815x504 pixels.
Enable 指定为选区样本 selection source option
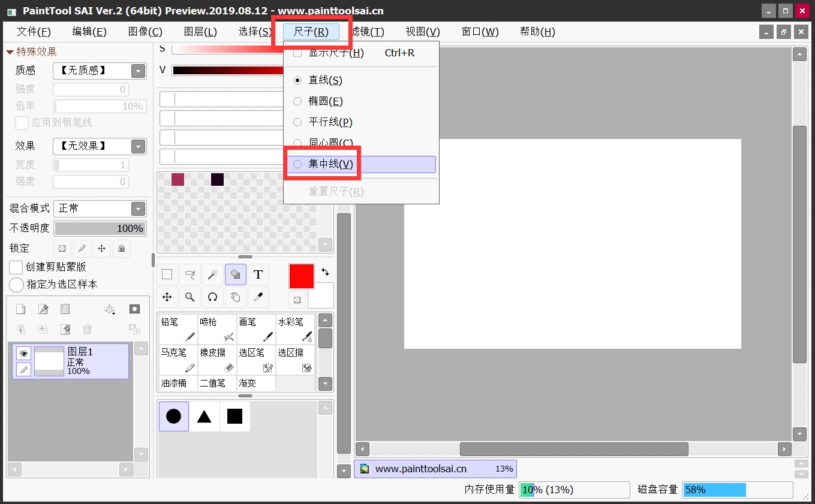tap(17, 285)
